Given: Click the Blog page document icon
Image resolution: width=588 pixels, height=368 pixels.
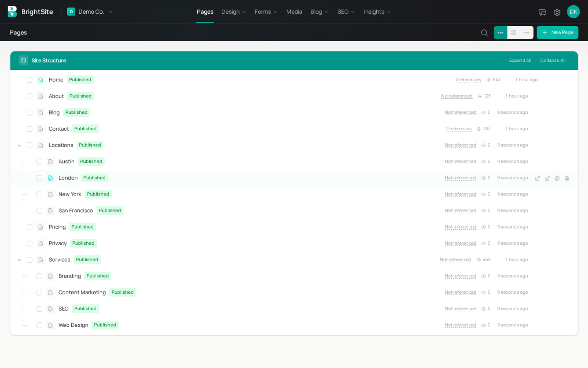Looking at the screenshot, I should pos(41,113).
